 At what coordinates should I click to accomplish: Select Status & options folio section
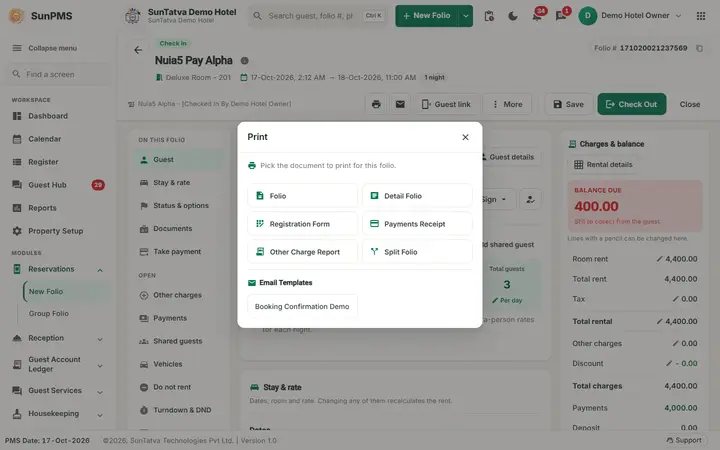[179, 206]
